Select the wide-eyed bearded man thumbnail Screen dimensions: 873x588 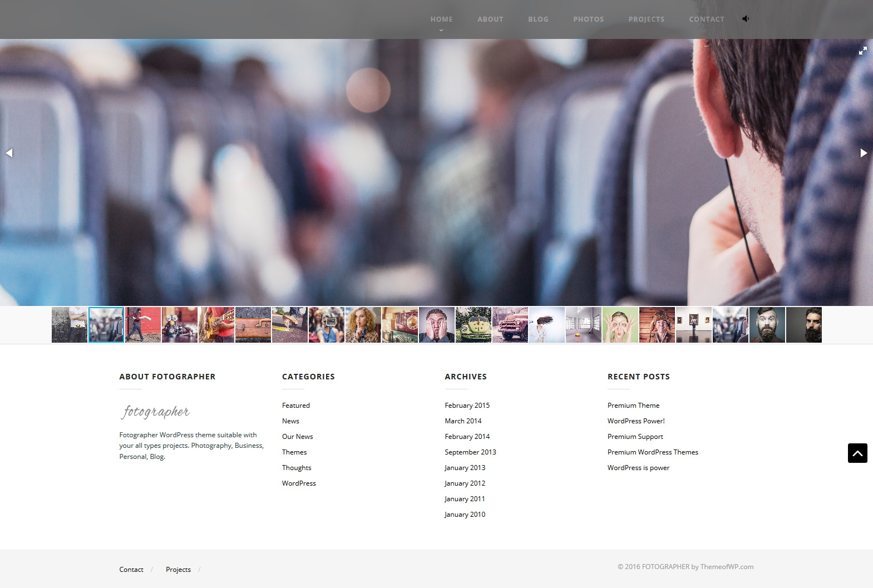click(x=767, y=325)
